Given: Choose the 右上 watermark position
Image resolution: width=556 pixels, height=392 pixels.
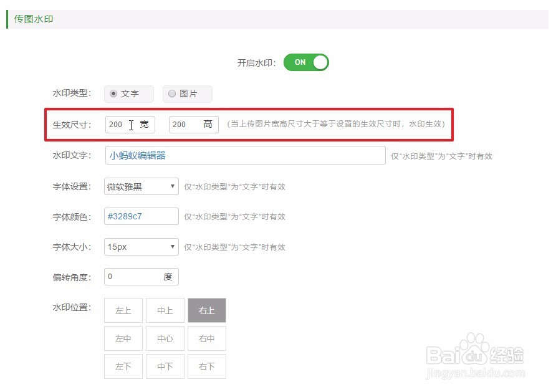Looking at the screenshot, I should pos(206,310).
